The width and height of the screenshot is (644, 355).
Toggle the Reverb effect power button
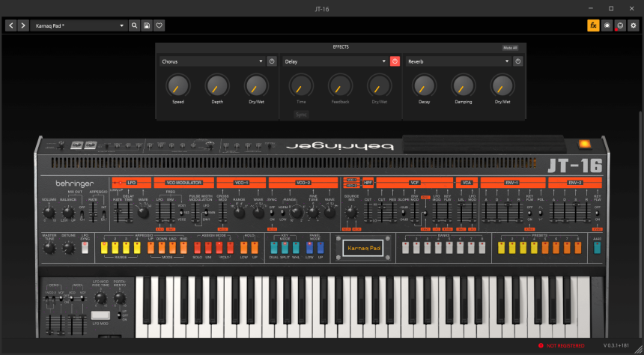[x=518, y=61]
